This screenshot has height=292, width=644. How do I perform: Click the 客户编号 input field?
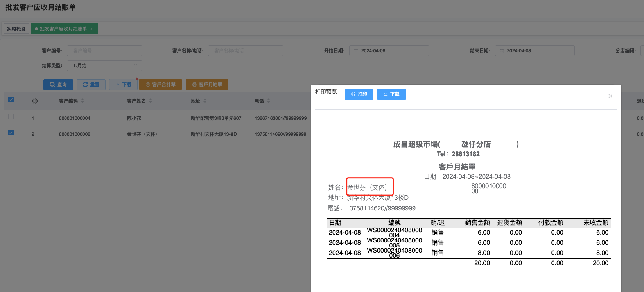click(x=104, y=51)
